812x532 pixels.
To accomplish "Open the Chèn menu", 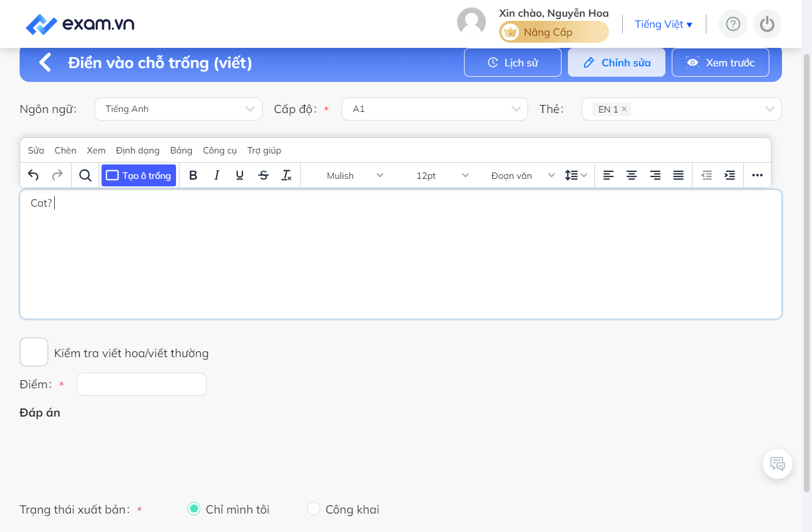I will (65, 151).
